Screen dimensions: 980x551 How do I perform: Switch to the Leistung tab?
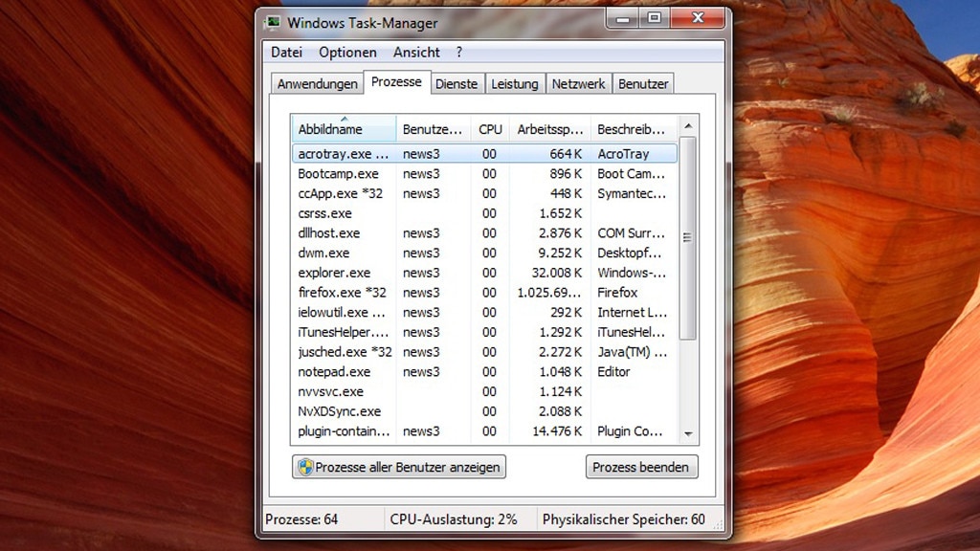click(515, 83)
